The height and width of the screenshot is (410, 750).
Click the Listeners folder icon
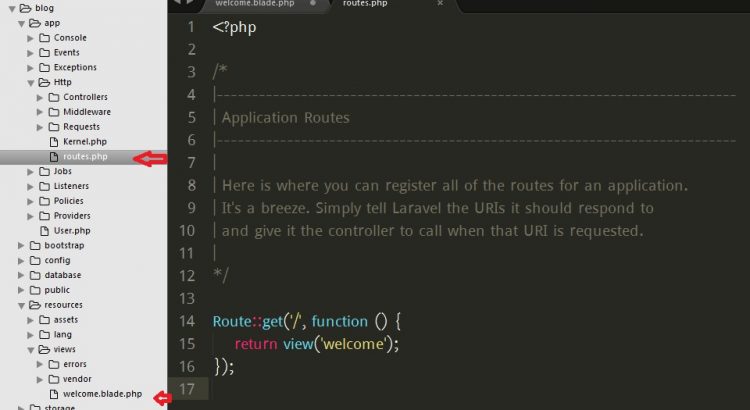click(44, 186)
